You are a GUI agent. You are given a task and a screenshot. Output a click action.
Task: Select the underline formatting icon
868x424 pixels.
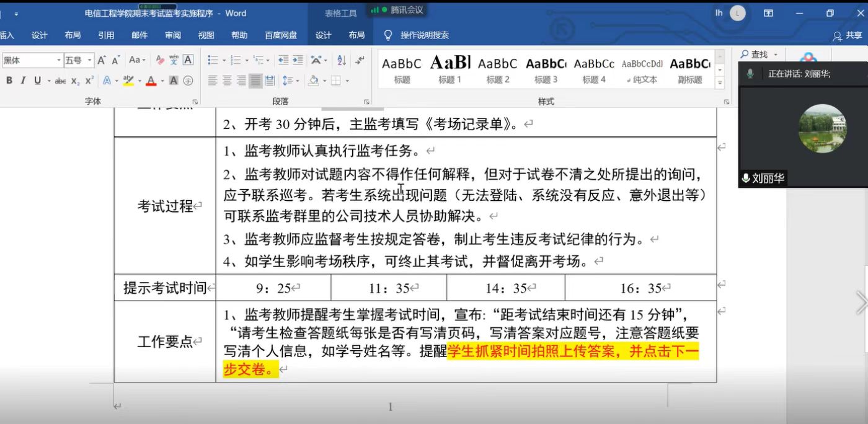click(37, 79)
